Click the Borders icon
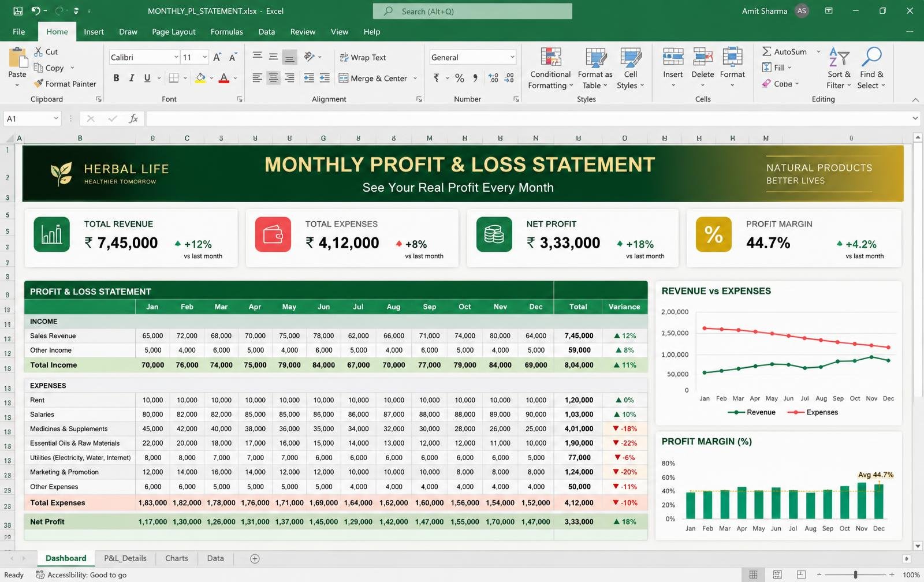924x582 pixels. [173, 78]
